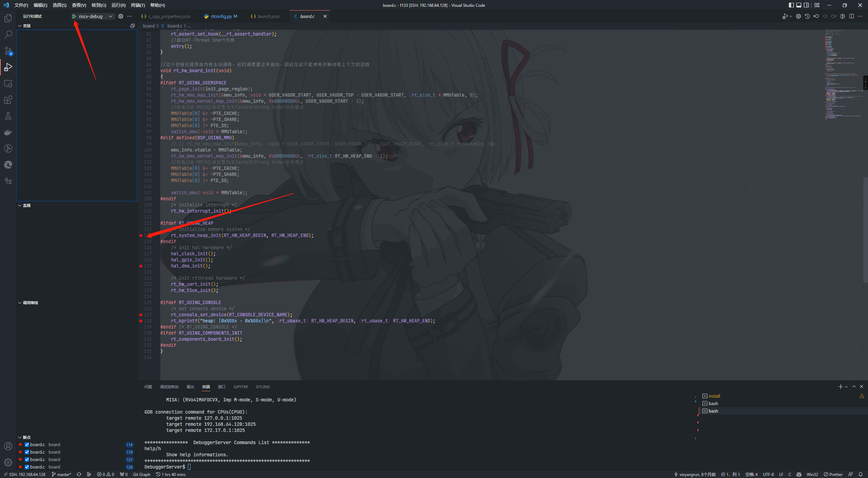
Task: Open 文件(F) menu
Action: [21, 5]
